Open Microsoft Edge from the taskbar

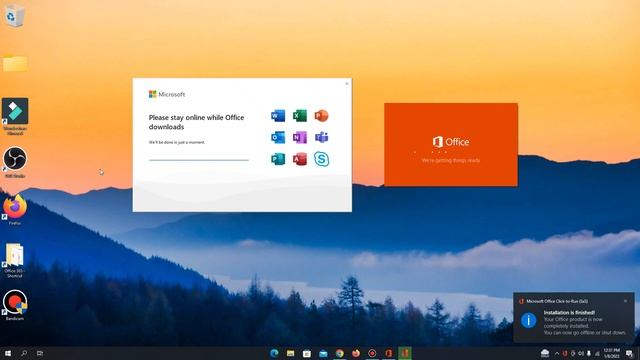click(x=274, y=353)
